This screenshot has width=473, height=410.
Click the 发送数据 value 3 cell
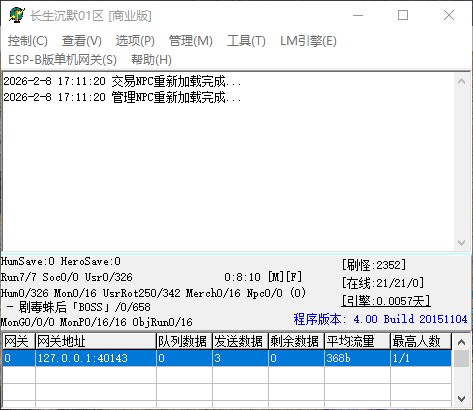point(240,358)
